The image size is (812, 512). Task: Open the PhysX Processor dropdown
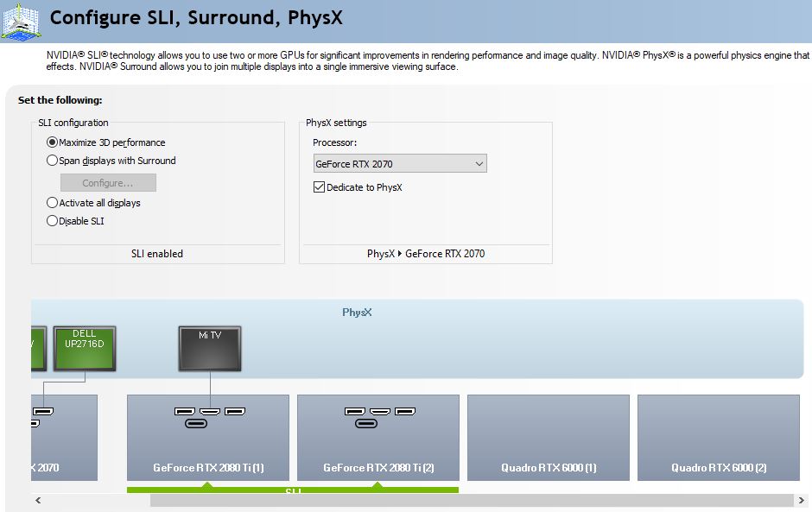400,163
